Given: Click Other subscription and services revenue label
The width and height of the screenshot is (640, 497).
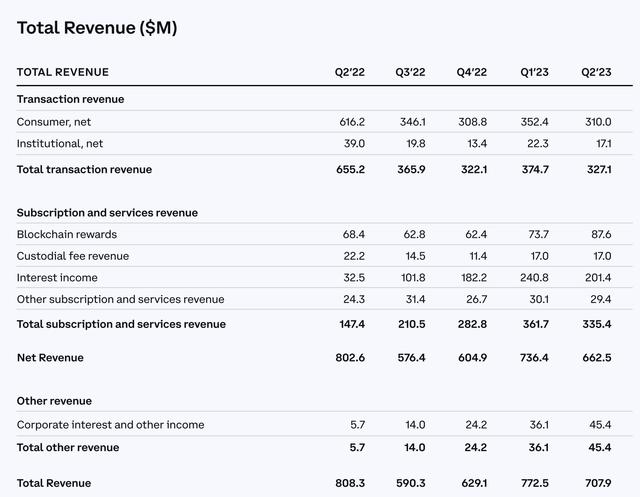Looking at the screenshot, I should pos(120,299).
